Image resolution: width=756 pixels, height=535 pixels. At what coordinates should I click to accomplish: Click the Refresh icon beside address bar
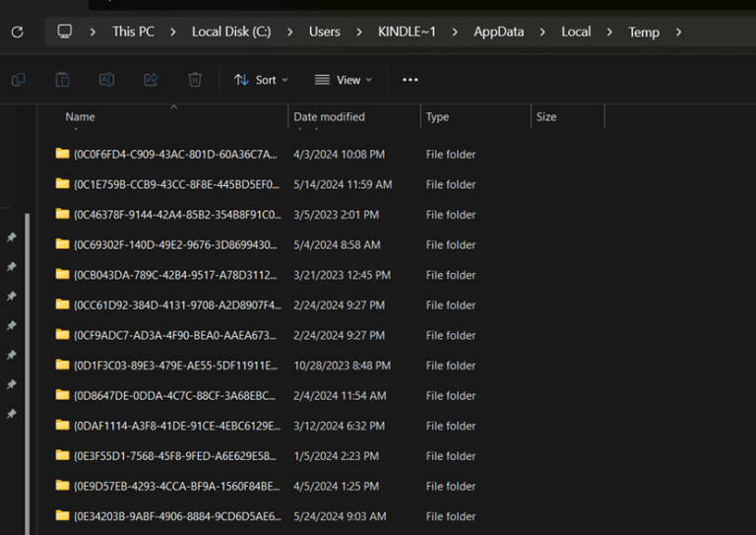[17, 32]
